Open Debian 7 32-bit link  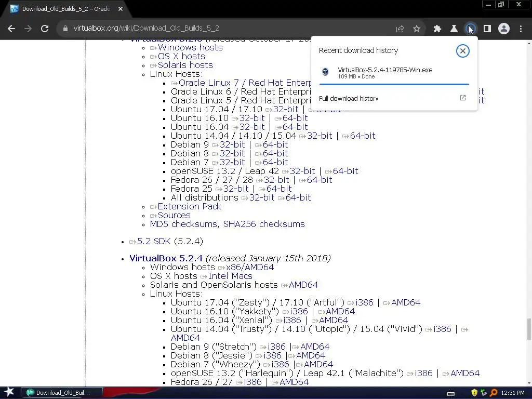pyautogui.click(x=232, y=162)
